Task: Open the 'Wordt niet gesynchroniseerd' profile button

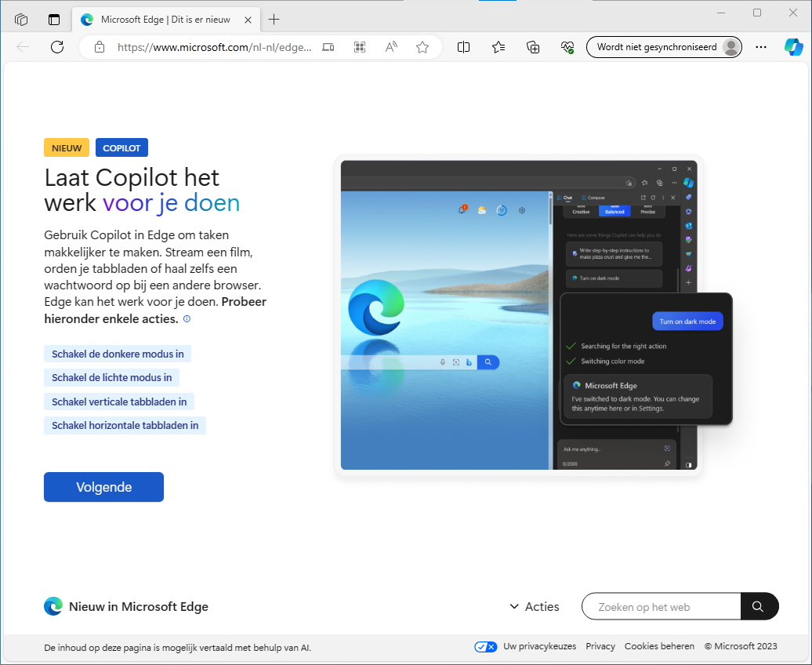Action: pyautogui.click(x=664, y=47)
